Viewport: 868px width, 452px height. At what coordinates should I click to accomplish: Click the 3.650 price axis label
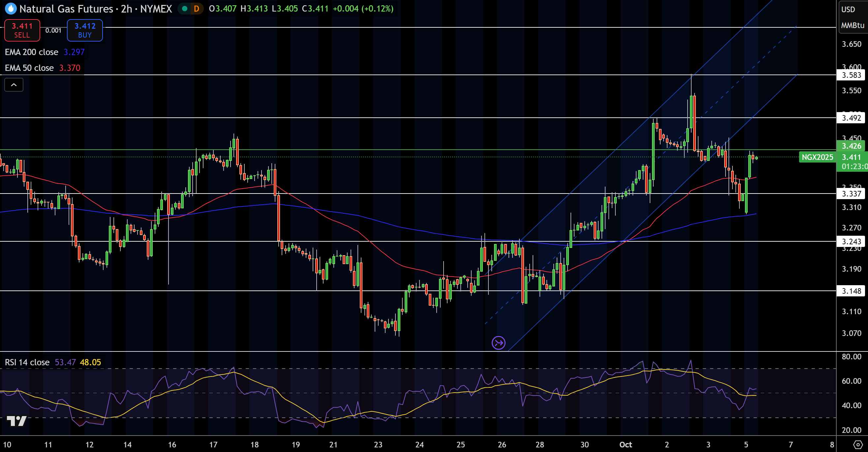[852, 44]
